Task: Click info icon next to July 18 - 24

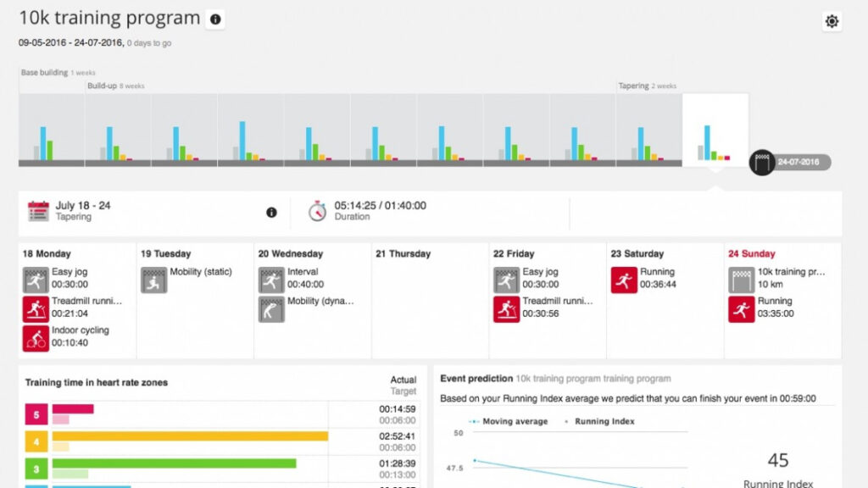Action: 271,212
